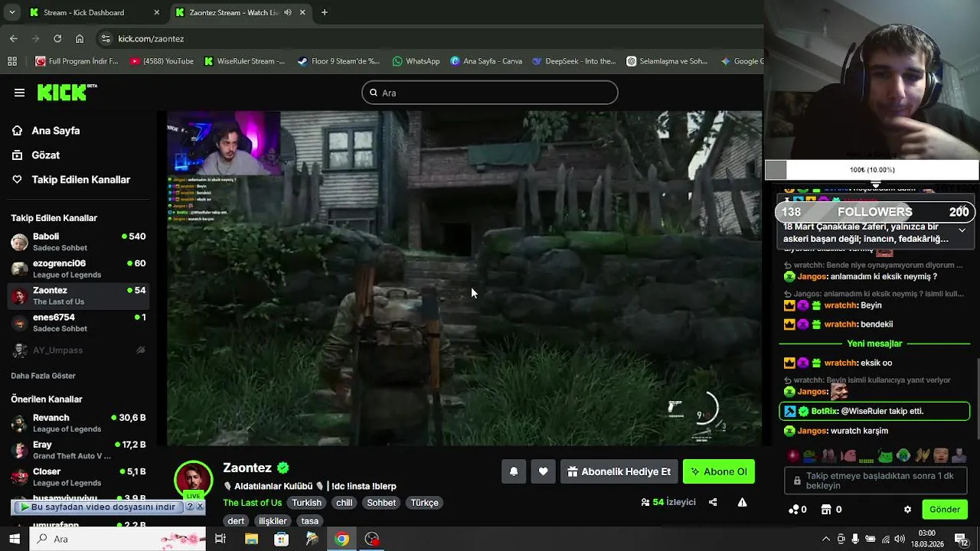Open the WiseRuler Stream bookmark

point(244,61)
